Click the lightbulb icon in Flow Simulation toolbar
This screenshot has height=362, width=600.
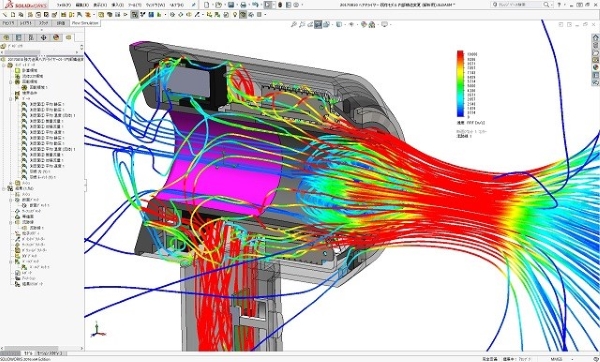[235, 15]
